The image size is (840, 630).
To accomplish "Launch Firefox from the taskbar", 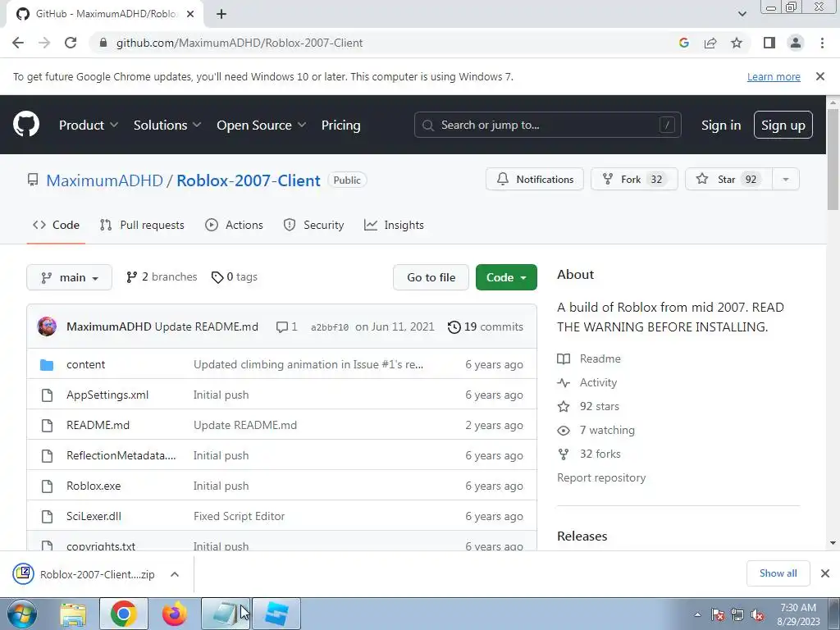I will pos(174,614).
